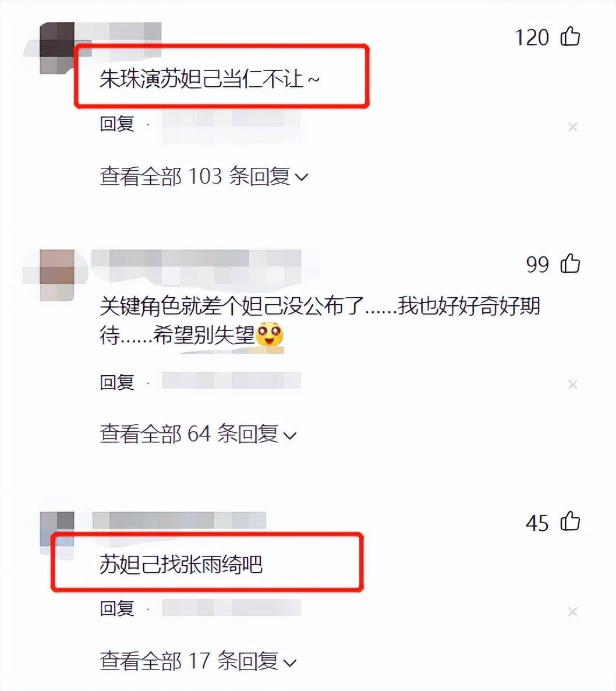Like the comment with 120 likes
Viewport: 616px width, 691px height.
[570, 36]
